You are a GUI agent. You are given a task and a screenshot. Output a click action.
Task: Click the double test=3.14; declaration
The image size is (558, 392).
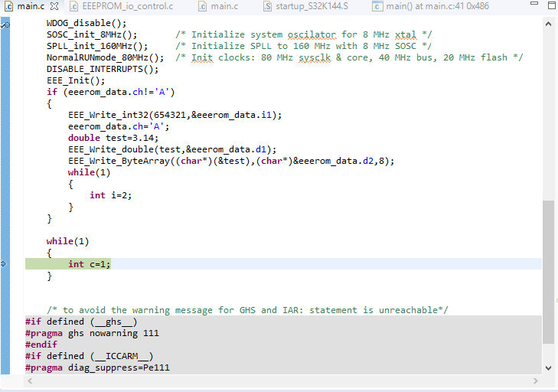pos(113,138)
